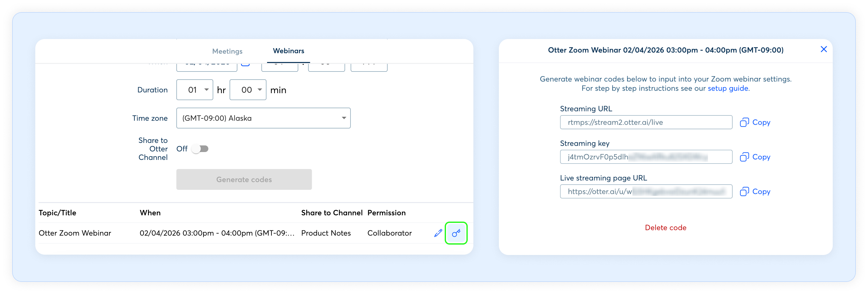This screenshot has width=868, height=294.
Task: Click the Permission column header
Action: (x=386, y=213)
